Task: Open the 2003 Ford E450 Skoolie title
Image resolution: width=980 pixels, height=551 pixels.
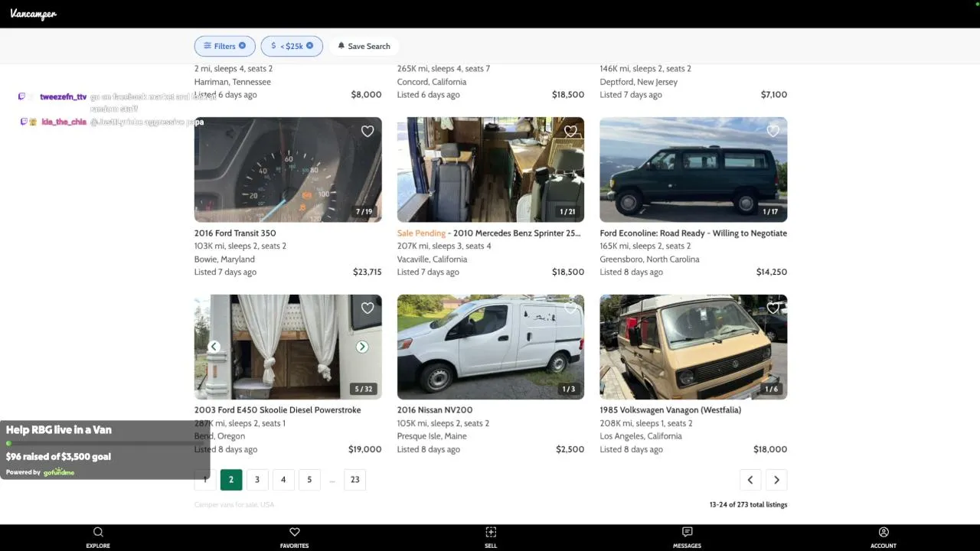Action: point(278,410)
